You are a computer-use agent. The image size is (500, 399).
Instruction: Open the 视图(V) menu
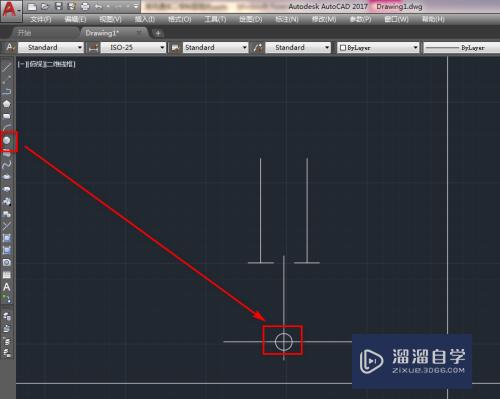[111, 19]
